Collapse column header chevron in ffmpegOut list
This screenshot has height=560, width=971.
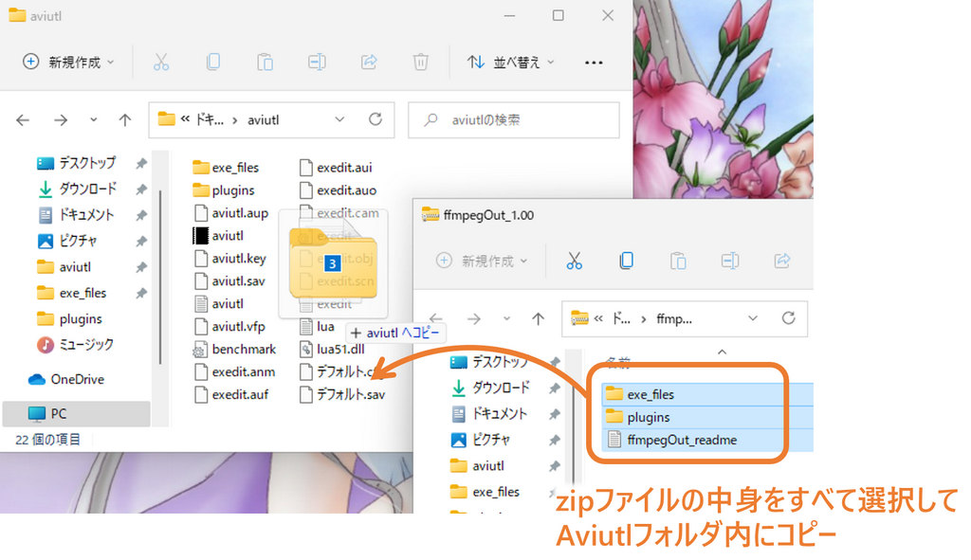[722, 352]
